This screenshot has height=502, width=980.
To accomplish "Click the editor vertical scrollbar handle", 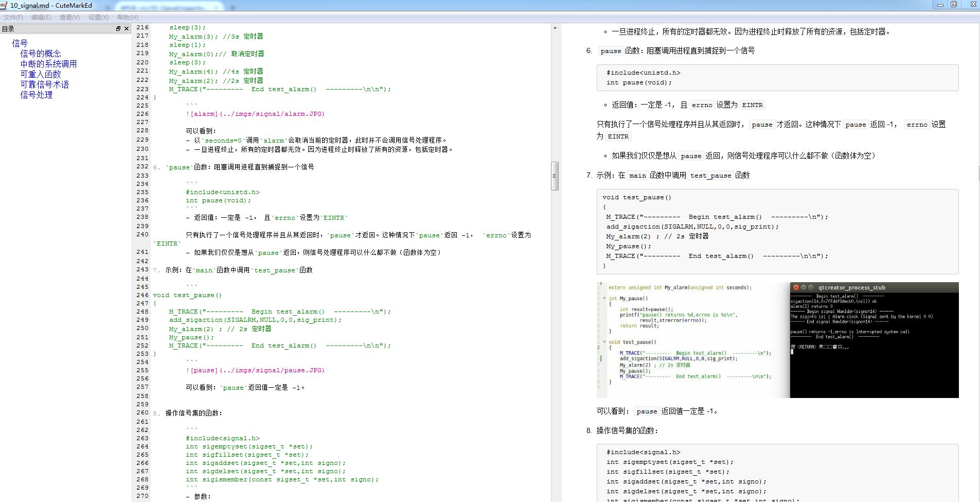I will click(x=555, y=176).
